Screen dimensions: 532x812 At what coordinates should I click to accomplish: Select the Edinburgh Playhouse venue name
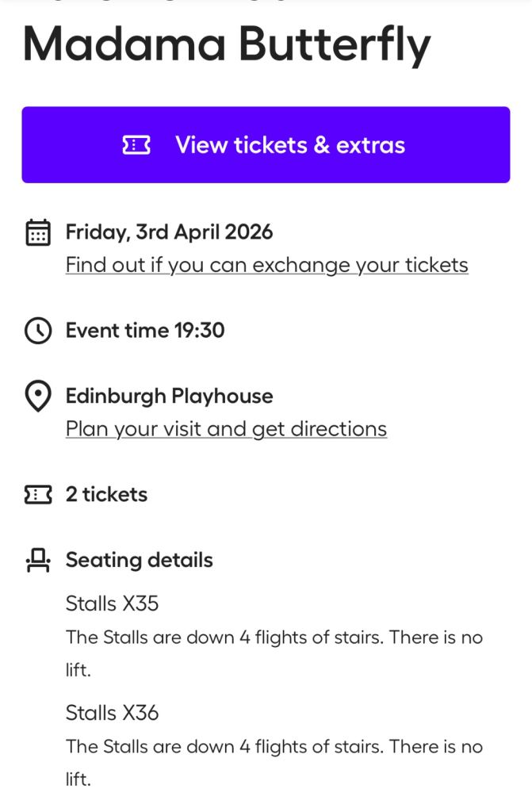(169, 396)
